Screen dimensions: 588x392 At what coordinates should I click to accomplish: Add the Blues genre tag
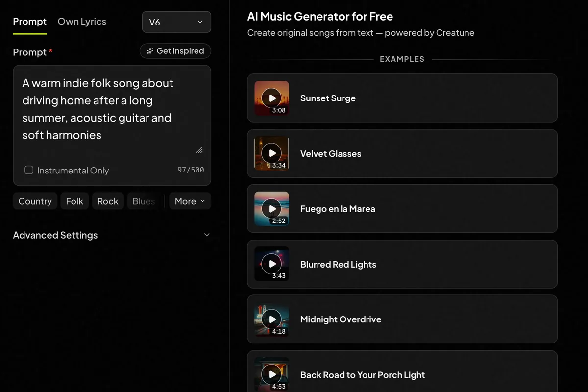click(144, 201)
